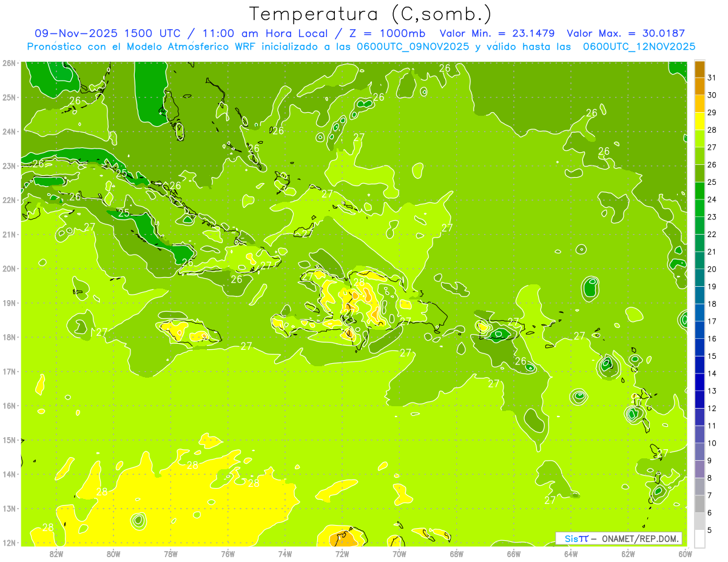Click the "72W" longitude axis label
The height and width of the screenshot is (562, 728).
click(342, 554)
